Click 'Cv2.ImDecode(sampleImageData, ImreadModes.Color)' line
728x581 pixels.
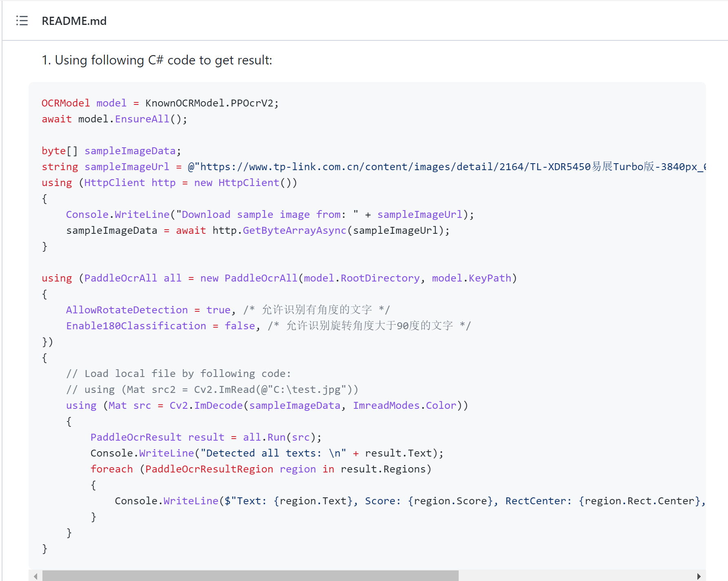click(x=267, y=405)
